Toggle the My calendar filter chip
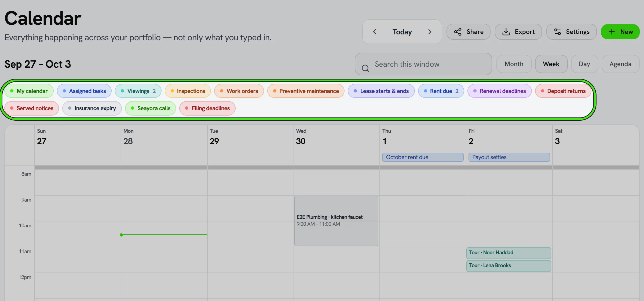This screenshot has width=644, height=301. pos(29,91)
